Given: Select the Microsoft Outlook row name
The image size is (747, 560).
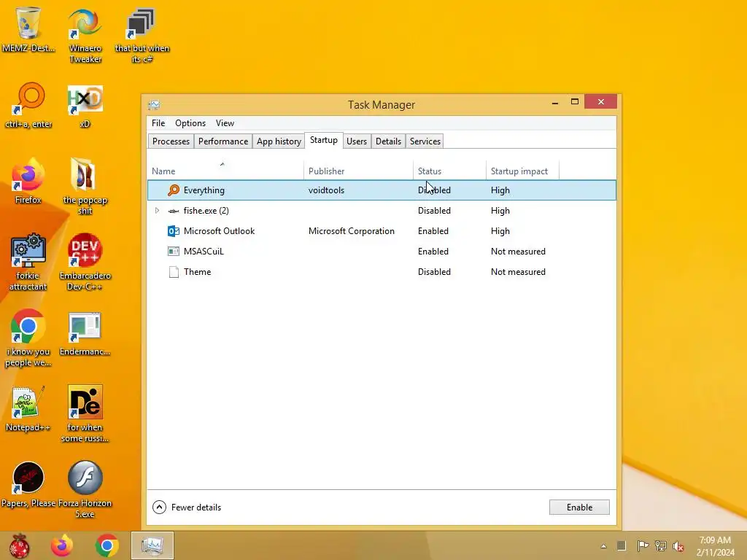Looking at the screenshot, I should coord(219,231).
